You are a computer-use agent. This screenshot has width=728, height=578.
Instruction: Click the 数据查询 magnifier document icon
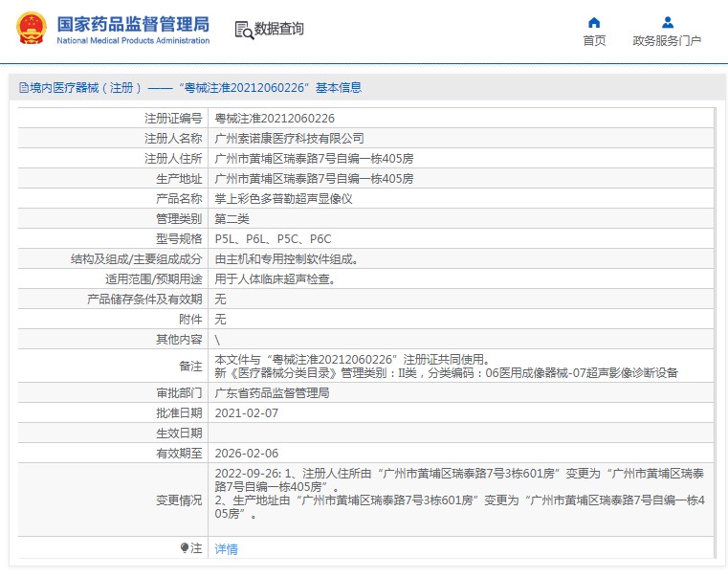pos(243,30)
